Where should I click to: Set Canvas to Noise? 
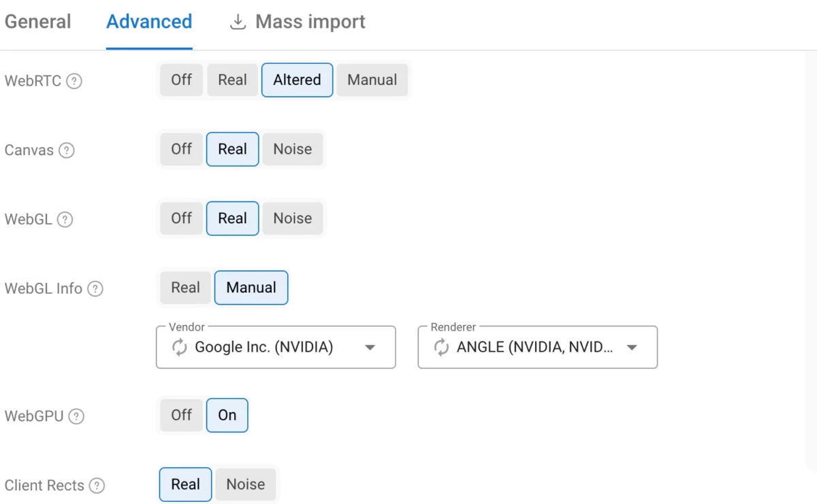tap(293, 149)
